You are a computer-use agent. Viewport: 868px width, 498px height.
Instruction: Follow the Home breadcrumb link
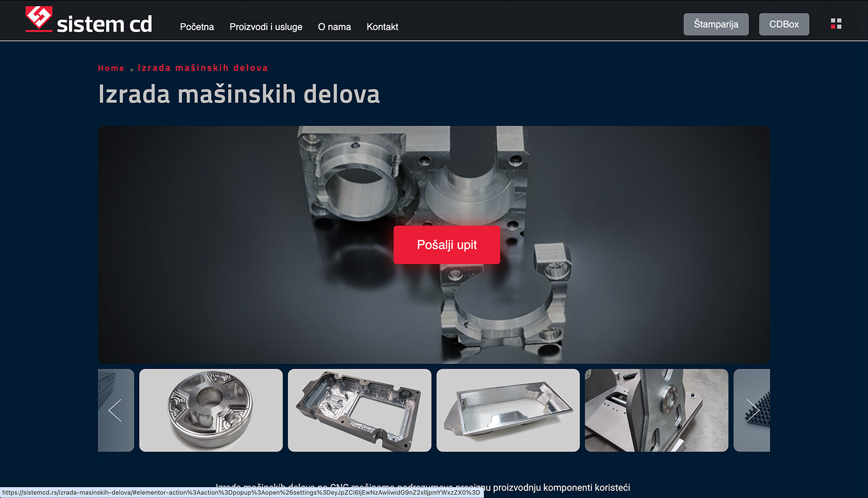point(111,68)
